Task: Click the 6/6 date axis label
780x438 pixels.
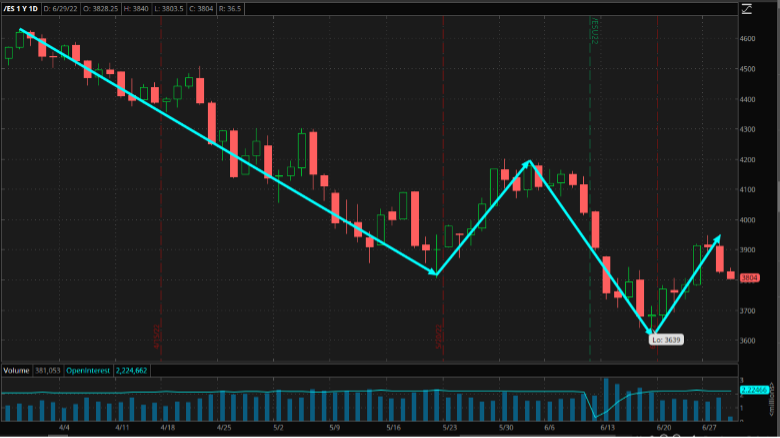Action: coord(550,428)
